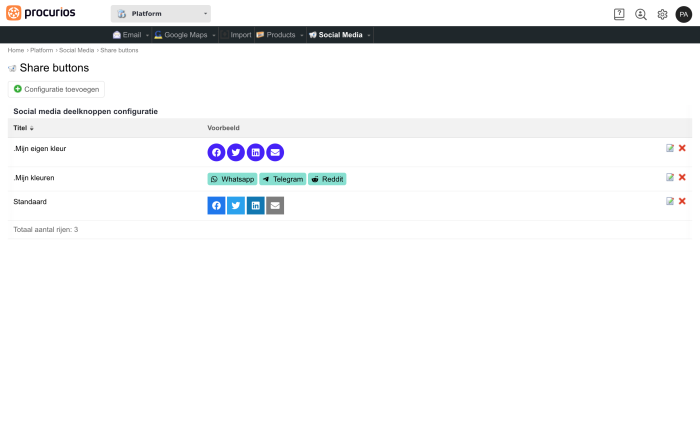Click the email icon in Standaard row

pyautogui.click(x=275, y=206)
